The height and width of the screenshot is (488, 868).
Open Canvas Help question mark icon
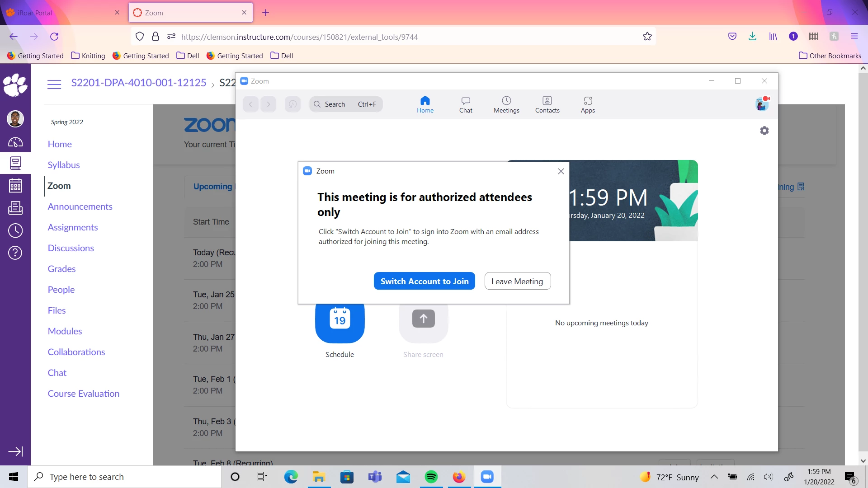pyautogui.click(x=15, y=253)
